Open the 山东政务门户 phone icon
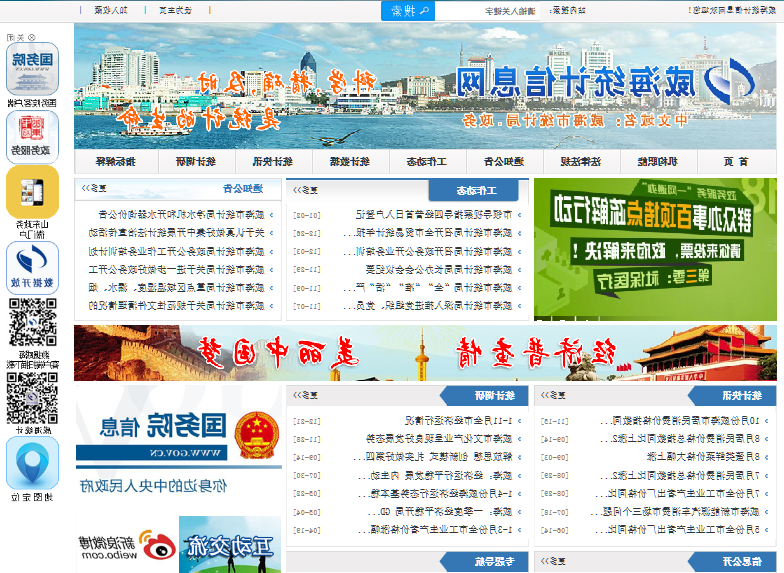784x573 pixels. 32,192
